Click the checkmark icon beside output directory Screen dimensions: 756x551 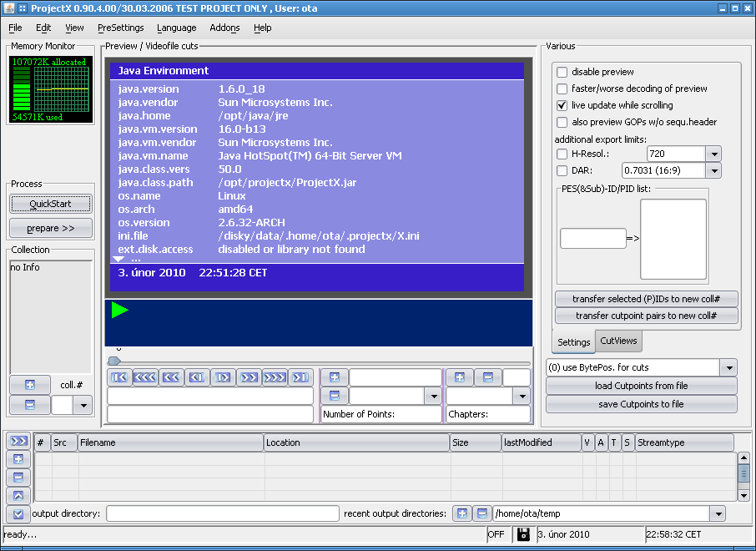18,513
